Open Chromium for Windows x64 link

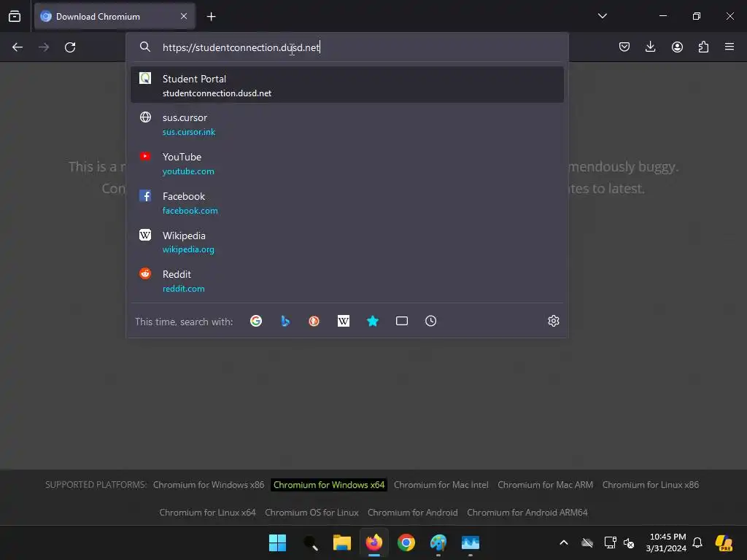[329, 485]
